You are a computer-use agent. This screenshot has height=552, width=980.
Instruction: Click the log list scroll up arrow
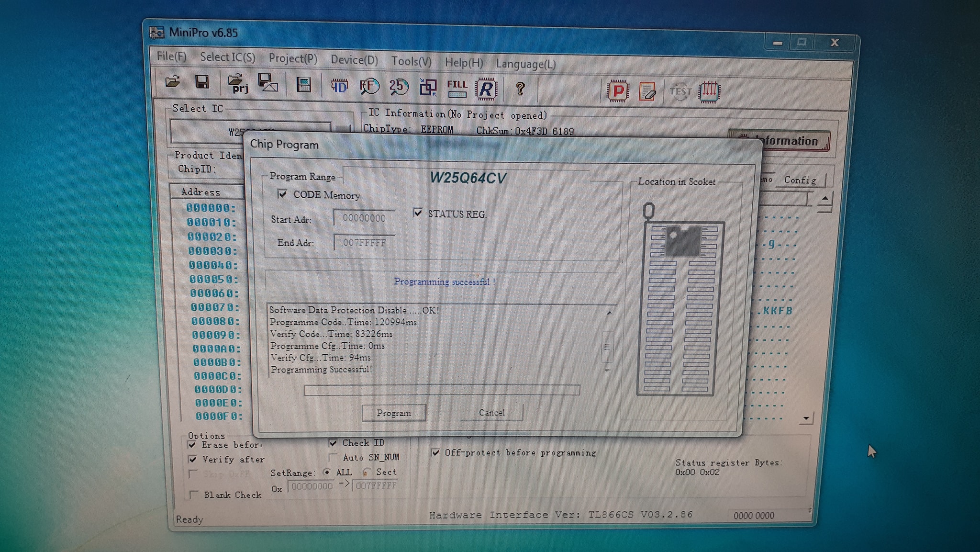(609, 313)
